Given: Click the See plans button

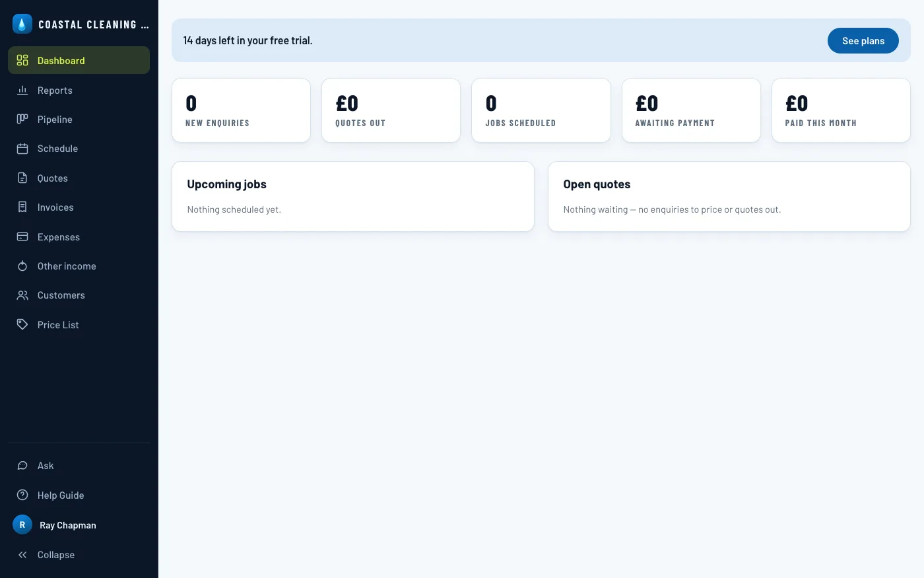Looking at the screenshot, I should coord(863,41).
